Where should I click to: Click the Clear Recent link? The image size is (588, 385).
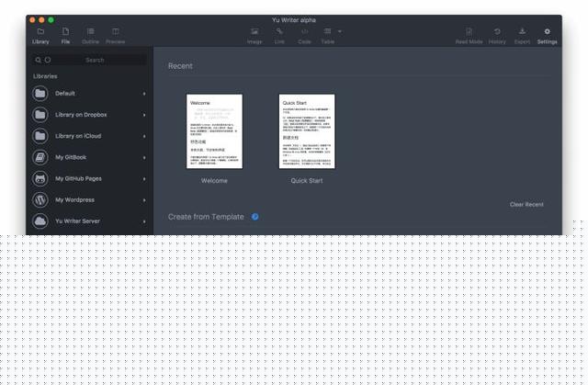526,204
